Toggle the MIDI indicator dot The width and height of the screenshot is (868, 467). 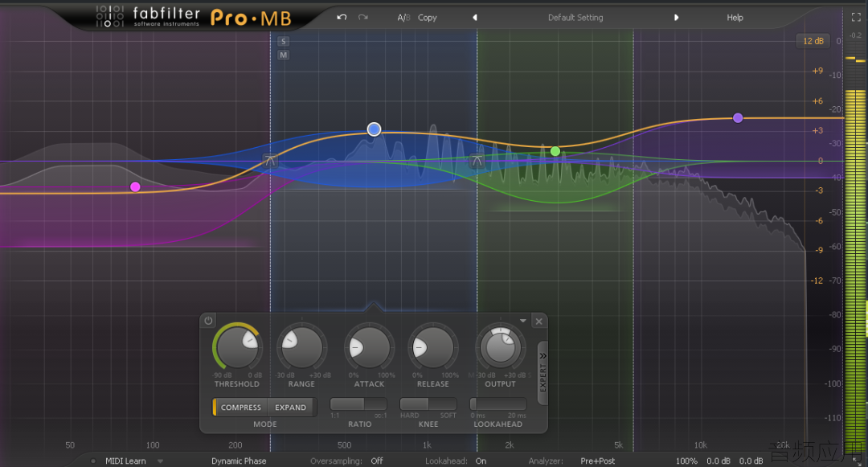click(93, 461)
